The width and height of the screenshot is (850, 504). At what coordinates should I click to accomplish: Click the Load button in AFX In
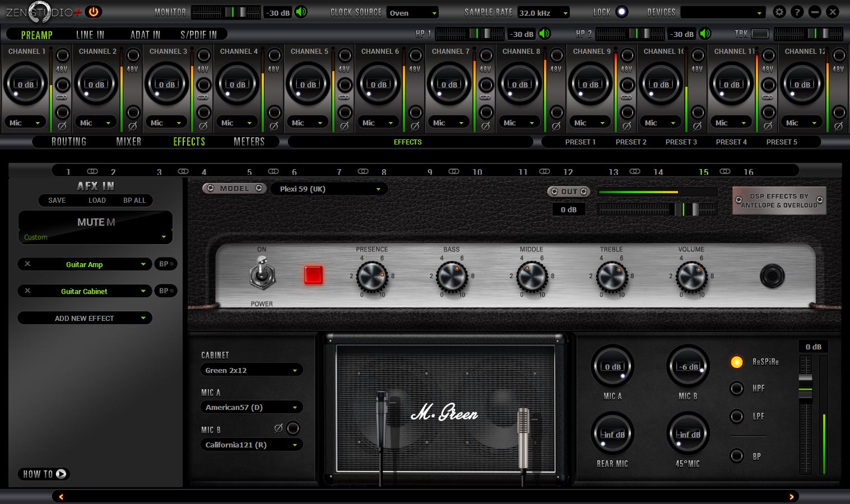click(97, 200)
